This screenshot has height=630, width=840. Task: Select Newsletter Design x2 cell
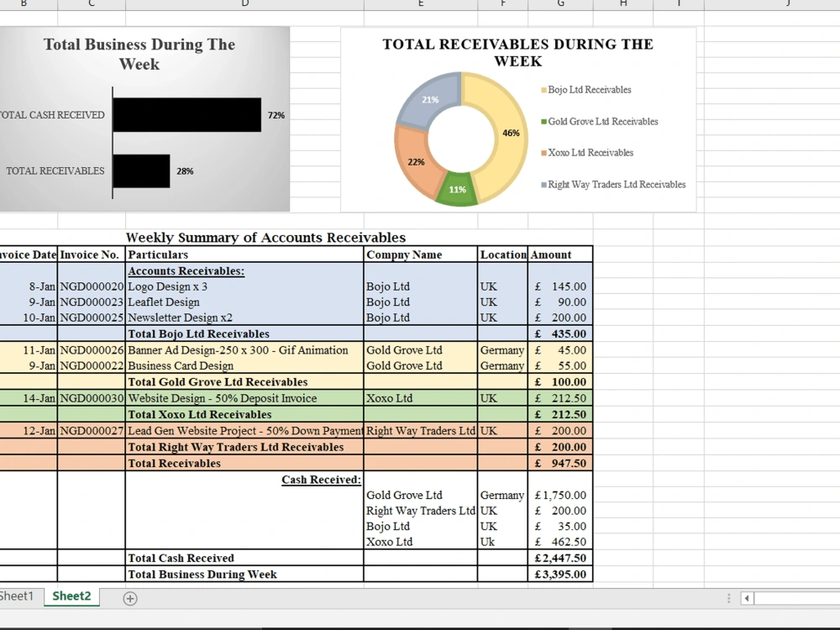(244, 318)
